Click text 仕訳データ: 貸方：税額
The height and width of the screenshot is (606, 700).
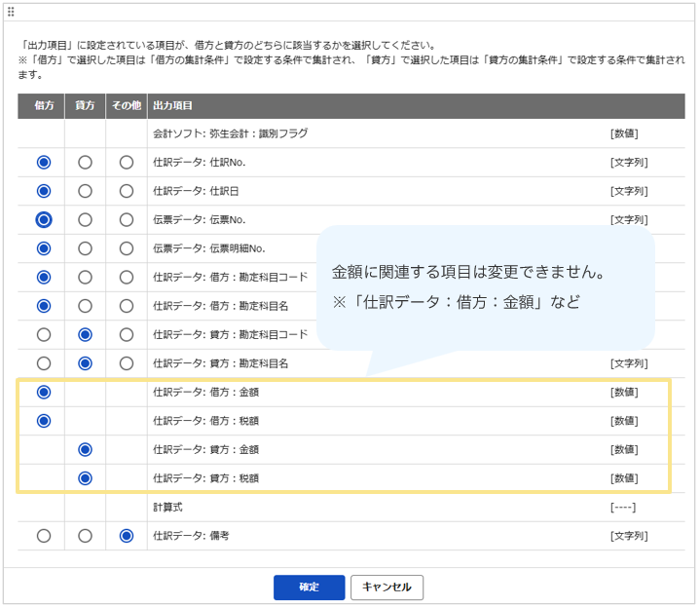click(205, 478)
